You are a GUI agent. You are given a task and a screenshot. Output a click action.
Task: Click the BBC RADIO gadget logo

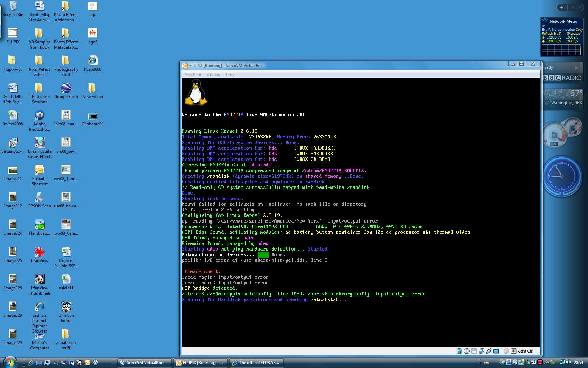click(x=562, y=78)
